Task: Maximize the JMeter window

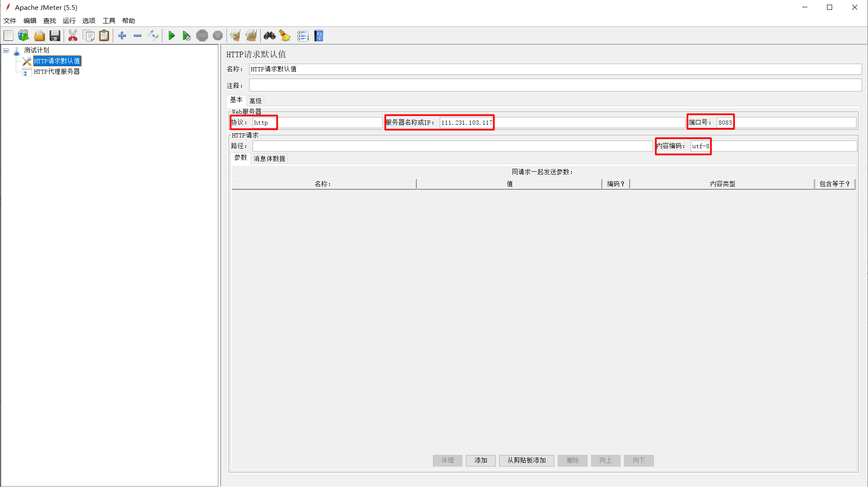Action: point(830,7)
